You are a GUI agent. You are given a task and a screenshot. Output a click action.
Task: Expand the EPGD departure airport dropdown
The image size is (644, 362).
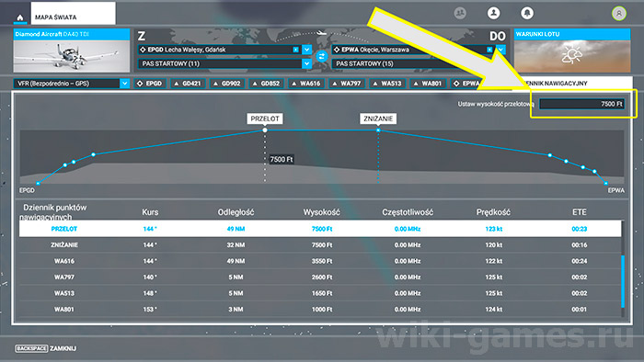[306, 50]
